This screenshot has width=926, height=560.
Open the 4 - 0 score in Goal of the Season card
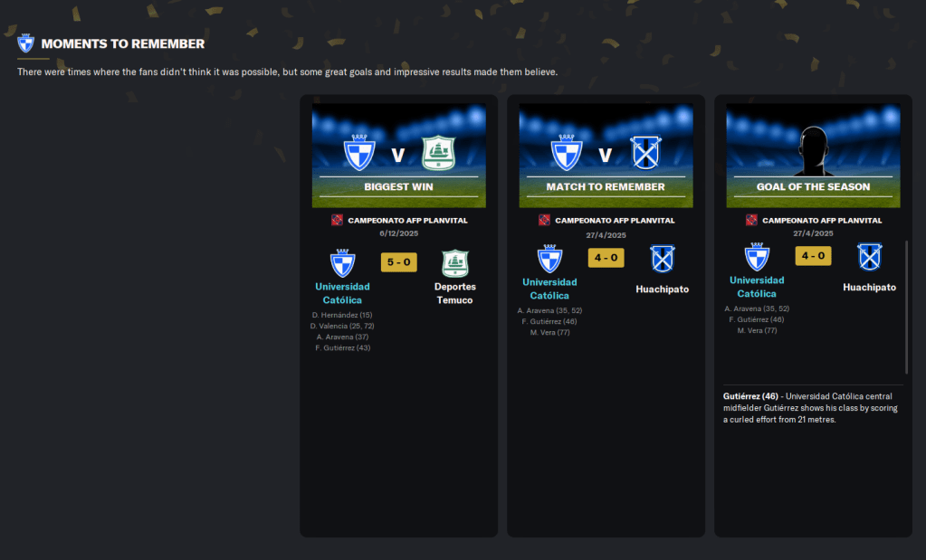(813, 256)
